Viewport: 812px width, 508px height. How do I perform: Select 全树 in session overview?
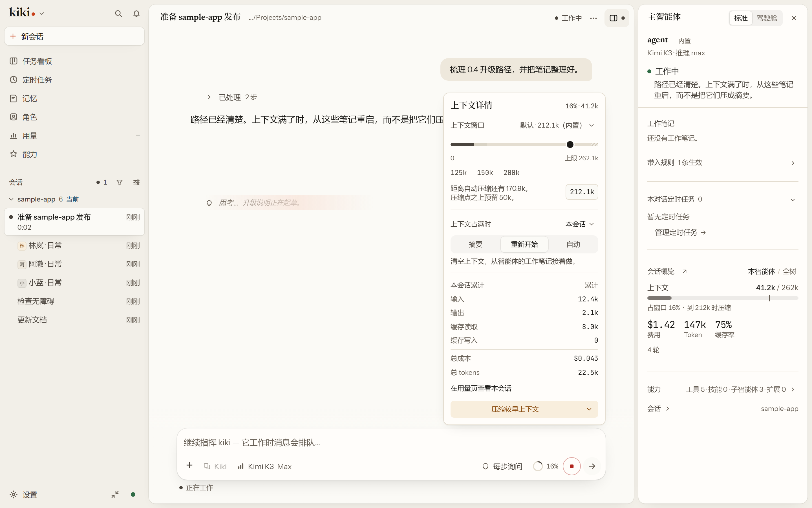coord(789,271)
